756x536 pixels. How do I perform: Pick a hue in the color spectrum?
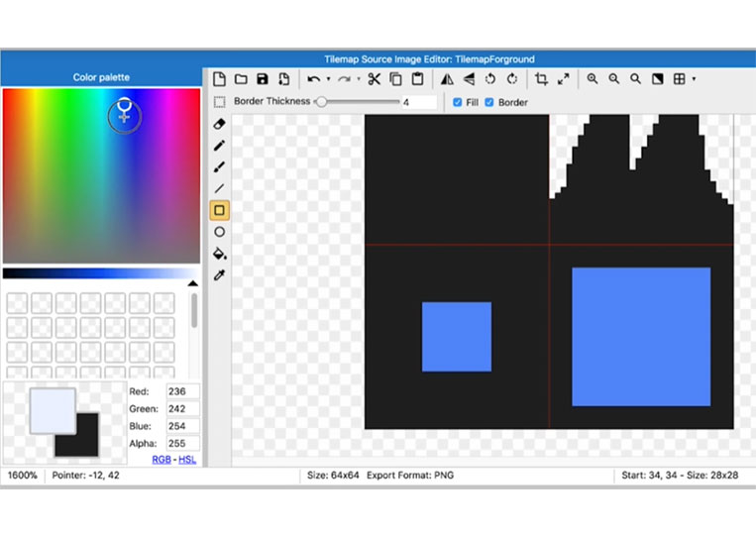click(x=101, y=175)
